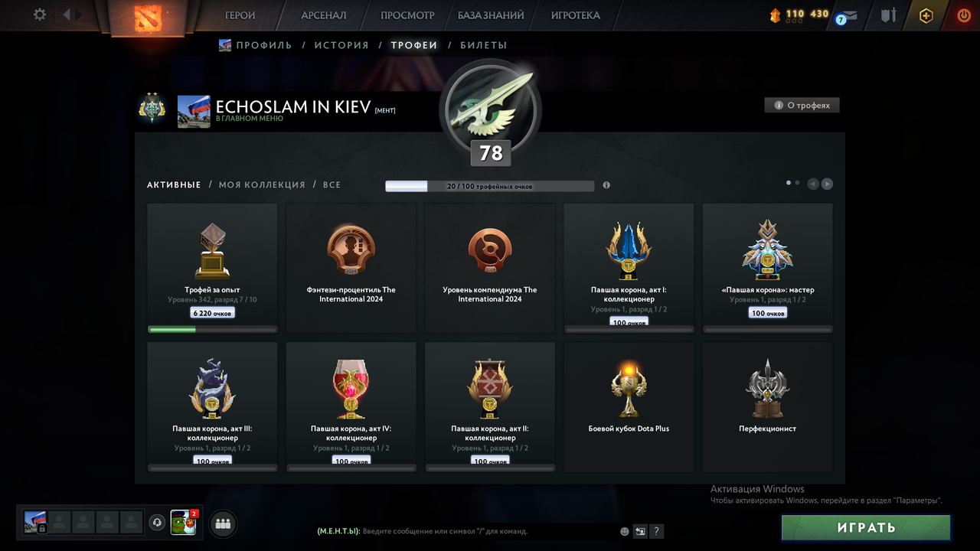Click the emoticon smiley in chat bar
The width and height of the screenshot is (980, 551).
625,531
